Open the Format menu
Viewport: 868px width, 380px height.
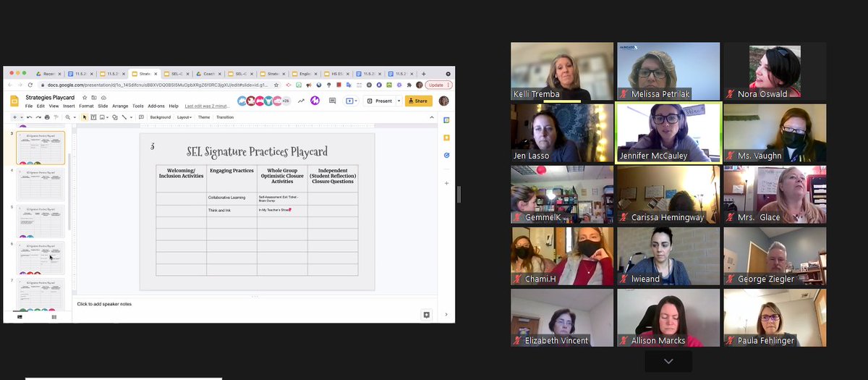(86, 106)
